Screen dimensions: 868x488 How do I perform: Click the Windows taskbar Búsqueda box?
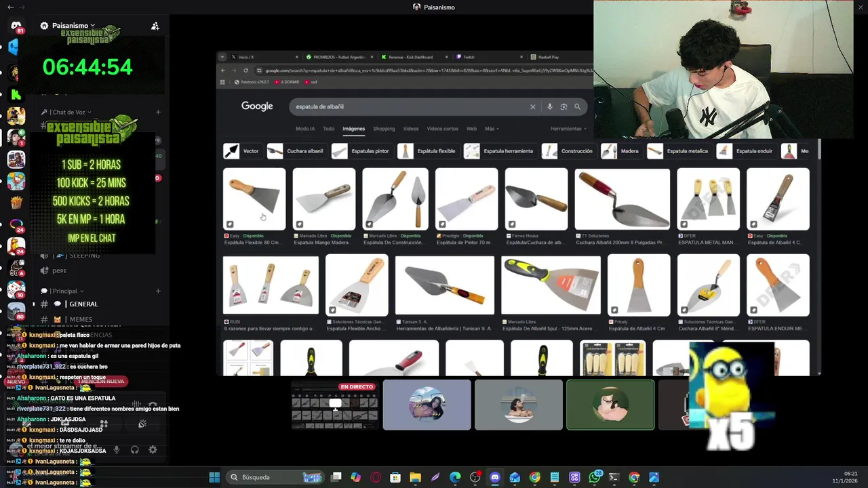click(x=276, y=477)
